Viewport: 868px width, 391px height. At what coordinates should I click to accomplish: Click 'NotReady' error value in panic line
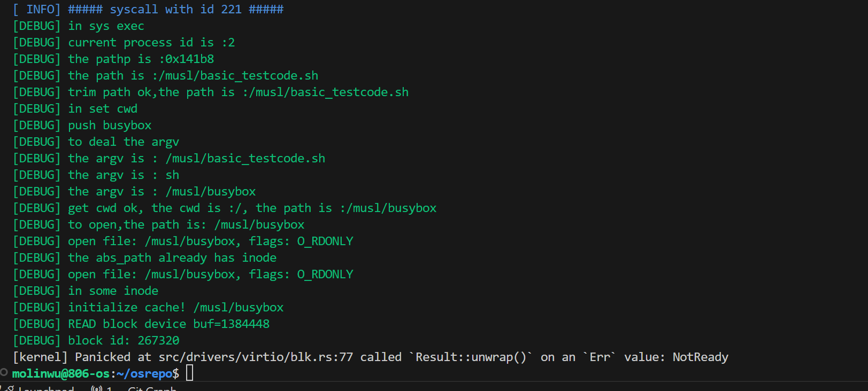pyautogui.click(x=700, y=357)
